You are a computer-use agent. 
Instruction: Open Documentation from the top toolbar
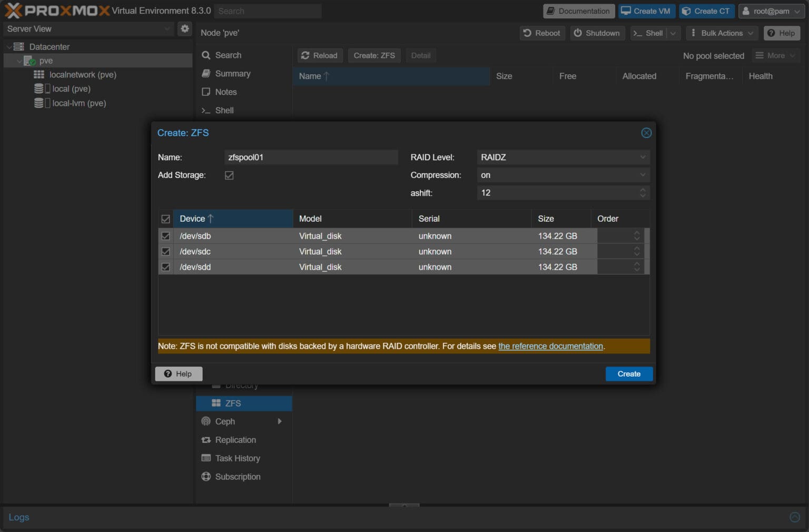click(578, 11)
